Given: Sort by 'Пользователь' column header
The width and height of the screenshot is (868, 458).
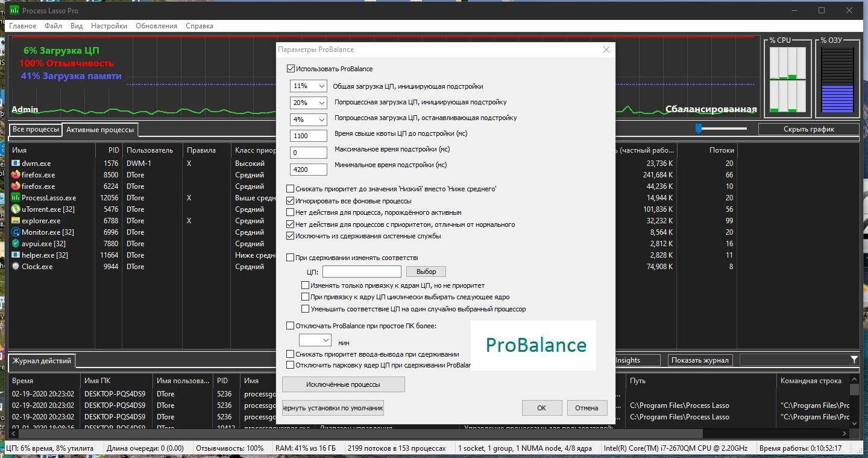Looking at the screenshot, I should click(153, 150).
